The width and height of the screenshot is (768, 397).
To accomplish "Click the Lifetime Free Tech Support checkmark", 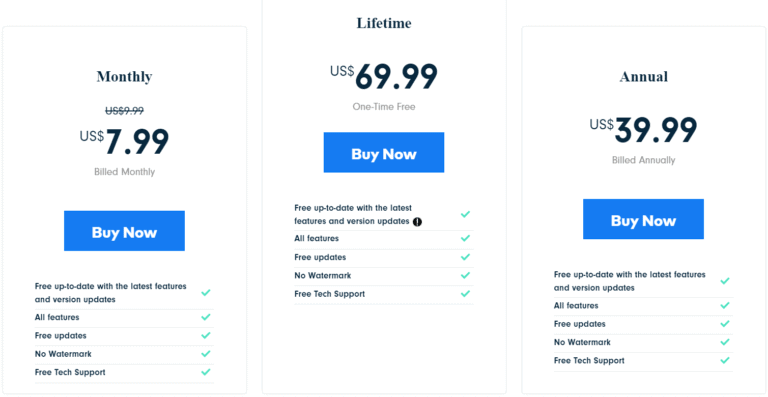I will pyautogui.click(x=465, y=294).
